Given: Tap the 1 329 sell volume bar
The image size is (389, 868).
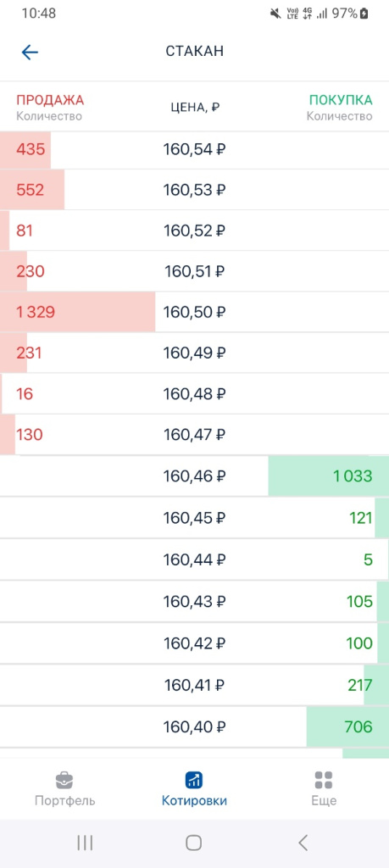Looking at the screenshot, I should coord(77,312).
